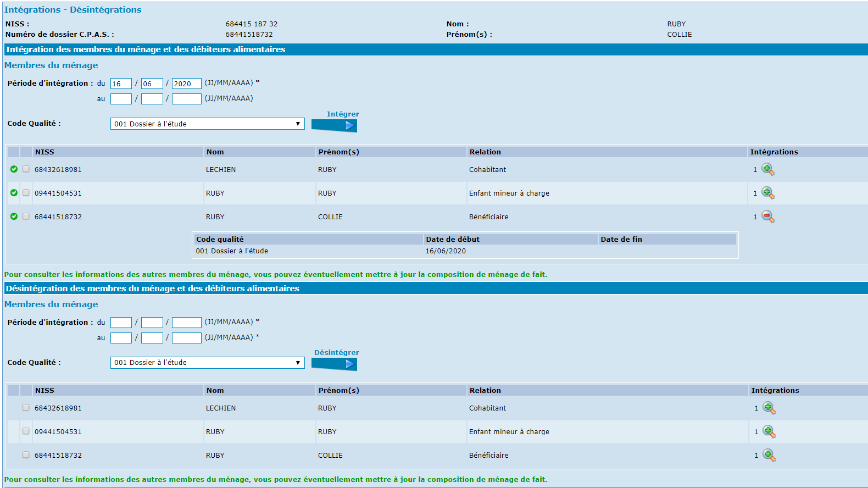Click integration end month field
Image resolution: width=868 pixels, height=488 pixels.
pyautogui.click(x=152, y=99)
